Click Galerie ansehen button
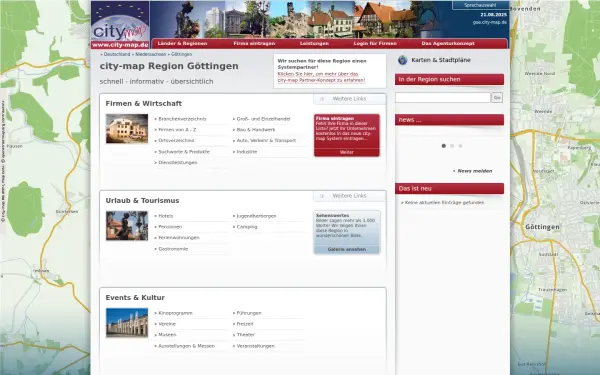 347,249
